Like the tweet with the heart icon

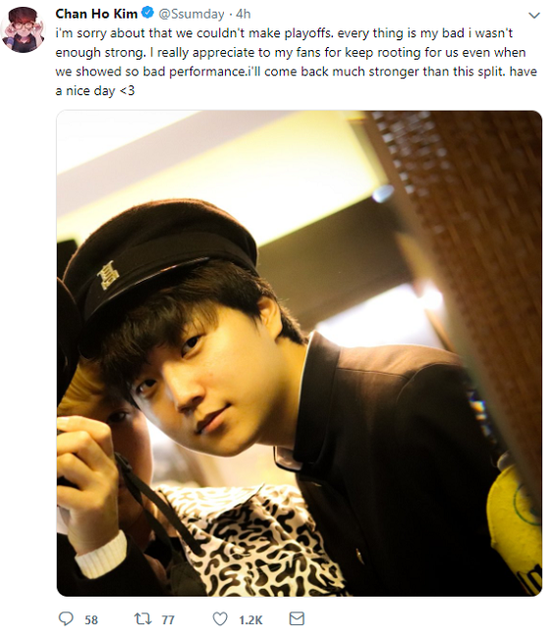click(220, 619)
